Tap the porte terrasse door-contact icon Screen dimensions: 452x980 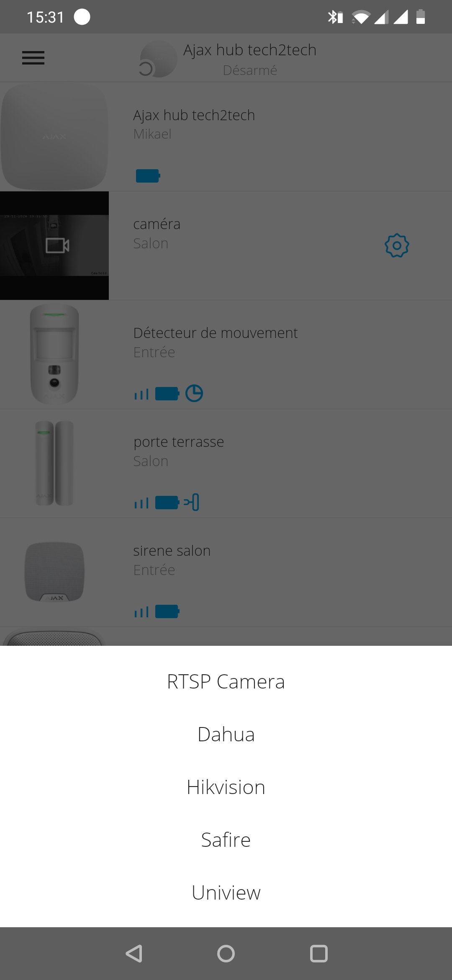tap(191, 502)
